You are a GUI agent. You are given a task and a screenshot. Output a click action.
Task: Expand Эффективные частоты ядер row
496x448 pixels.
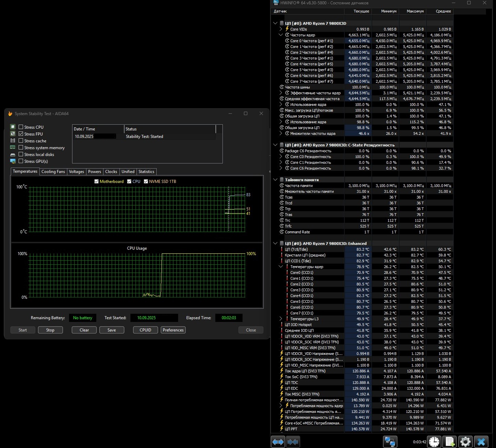coord(281,93)
